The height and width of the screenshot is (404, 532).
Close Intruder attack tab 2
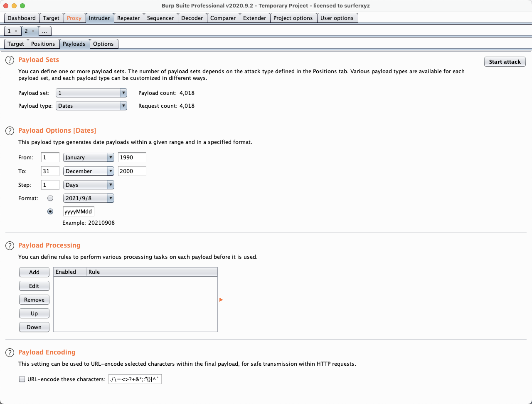tap(33, 31)
